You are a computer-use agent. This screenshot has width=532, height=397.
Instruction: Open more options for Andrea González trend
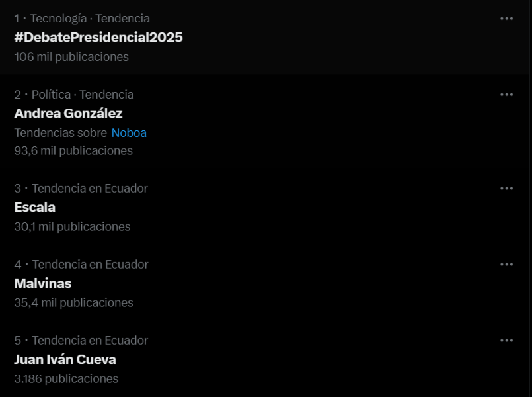point(506,94)
